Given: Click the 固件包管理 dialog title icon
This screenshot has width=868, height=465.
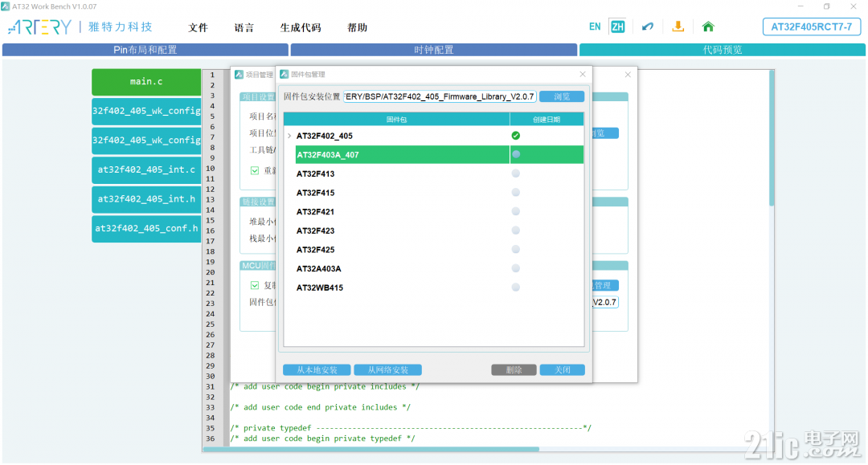Looking at the screenshot, I should coord(284,74).
